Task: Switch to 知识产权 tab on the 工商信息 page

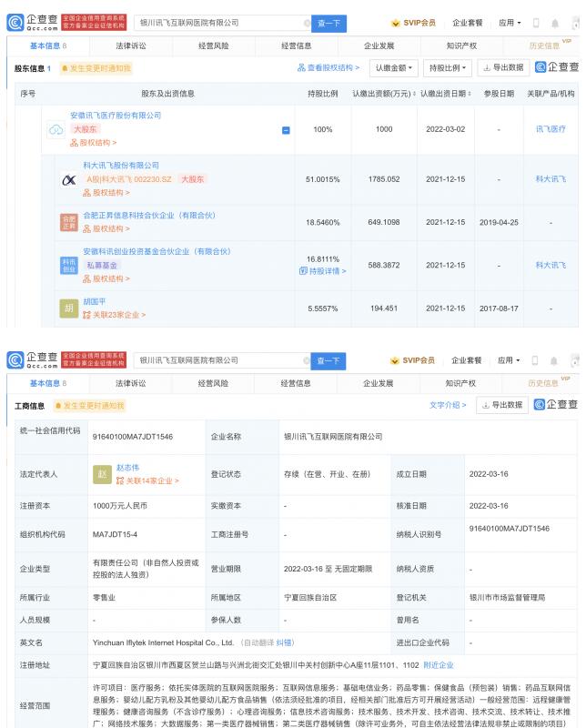Action: tap(460, 383)
